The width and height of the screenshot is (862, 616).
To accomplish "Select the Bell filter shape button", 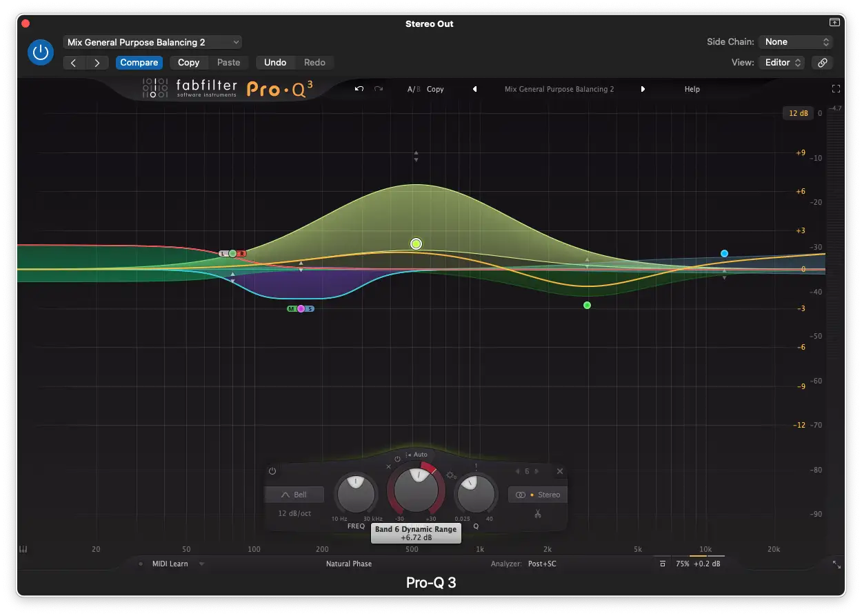I will tap(294, 495).
